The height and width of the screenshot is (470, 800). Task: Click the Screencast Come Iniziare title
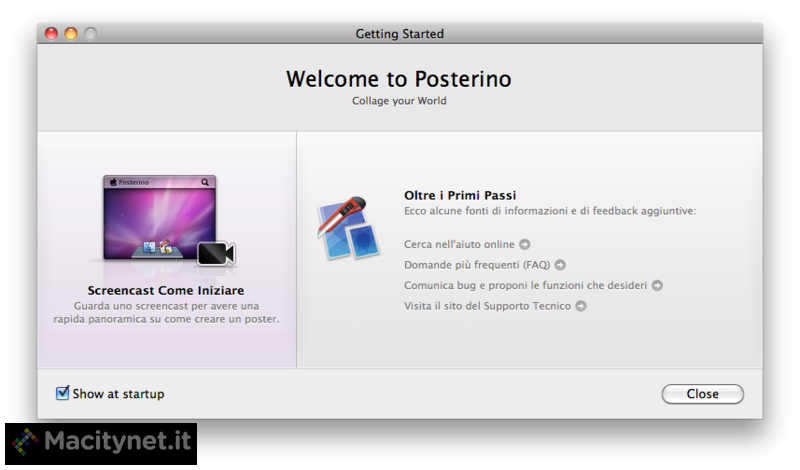tap(166, 290)
